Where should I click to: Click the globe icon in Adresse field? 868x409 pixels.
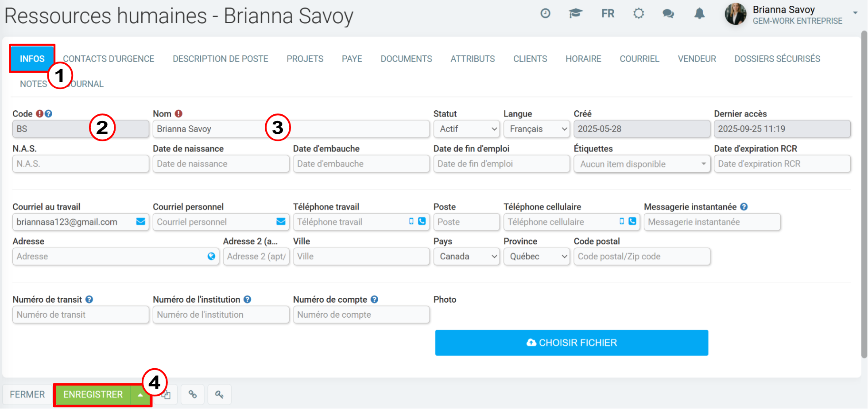coord(211,256)
